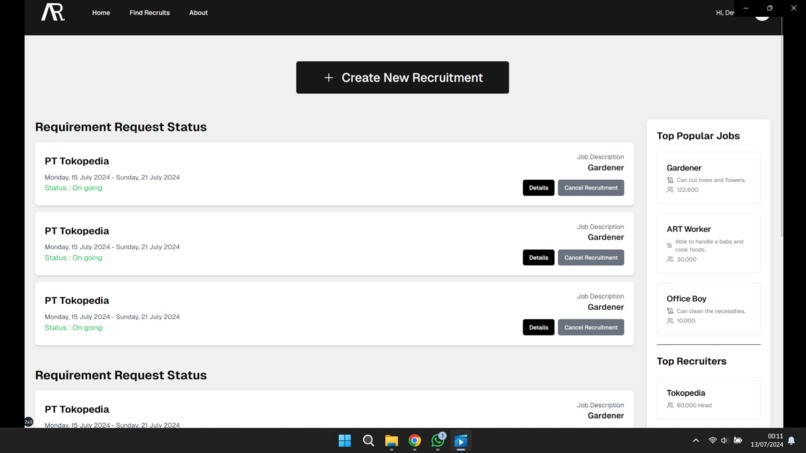Click the 'Hi, De' greeting in the navbar
The height and width of the screenshot is (453, 806).
tap(725, 12)
